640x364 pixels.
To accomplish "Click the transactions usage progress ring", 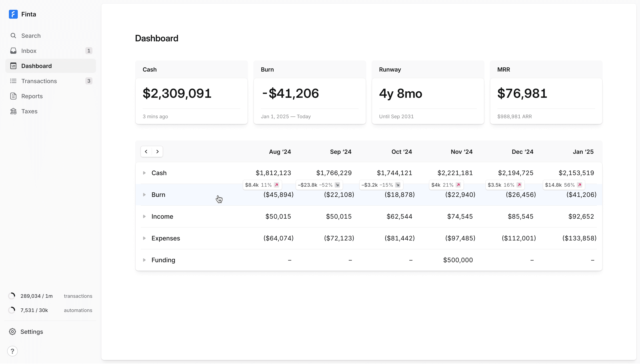I will click(x=12, y=296).
